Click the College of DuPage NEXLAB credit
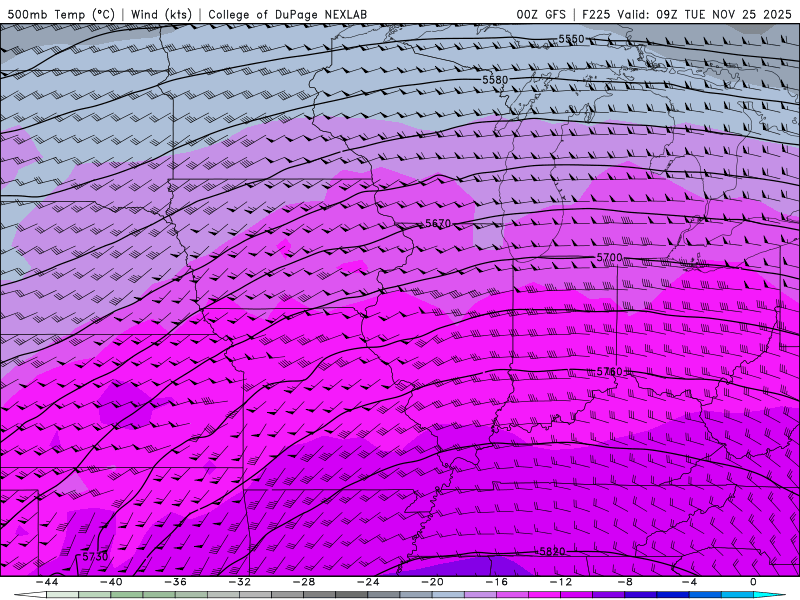The image size is (800, 600). click(287, 14)
